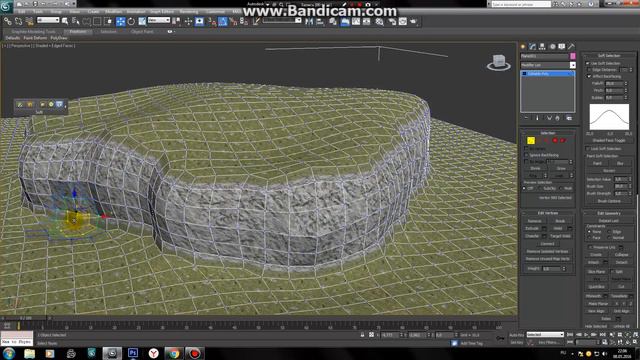Open Photoshop from the taskbar
Screen dimensions: 640x360
coord(133,353)
